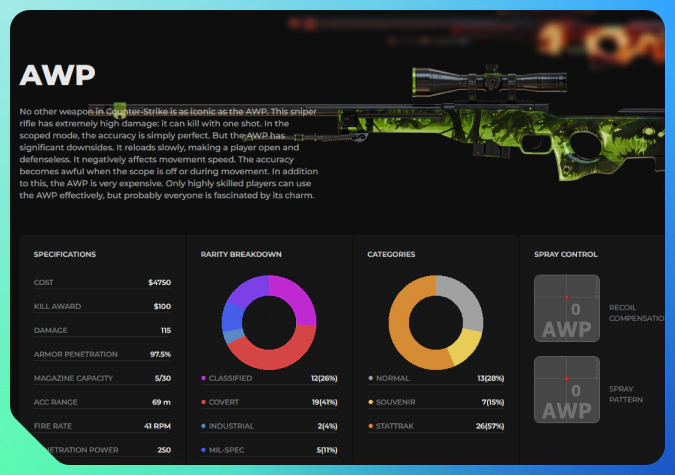Image resolution: width=675 pixels, height=475 pixels.
Task: Click the FIRE RATE specification label
Action: point(53,426)
